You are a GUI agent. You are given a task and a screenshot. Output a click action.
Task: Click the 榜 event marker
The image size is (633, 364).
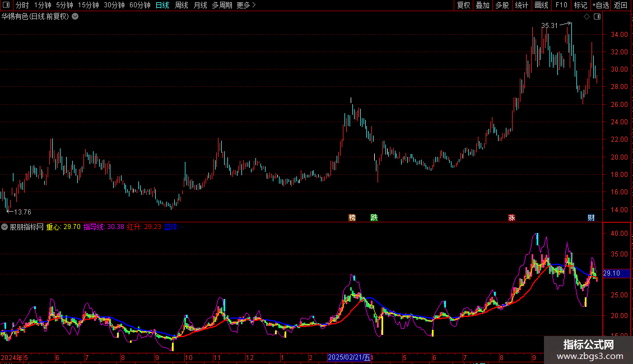click(352, 218)
